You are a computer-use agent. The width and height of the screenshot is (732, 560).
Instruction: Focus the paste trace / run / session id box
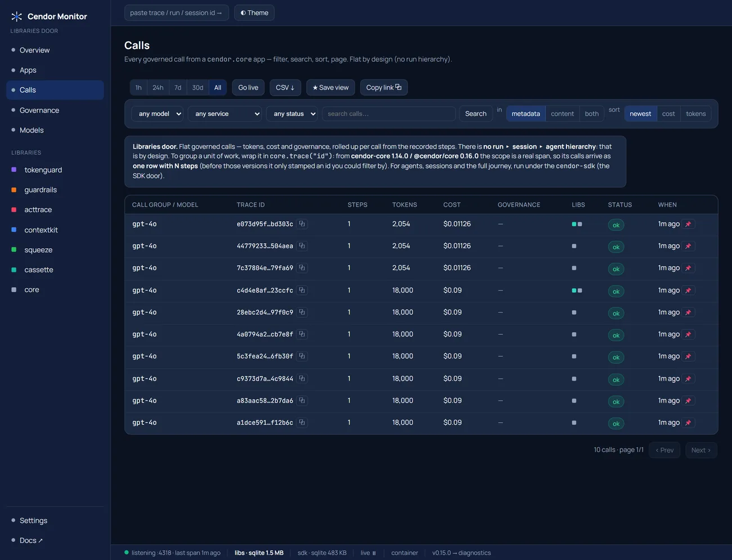(x=176, y=12)
